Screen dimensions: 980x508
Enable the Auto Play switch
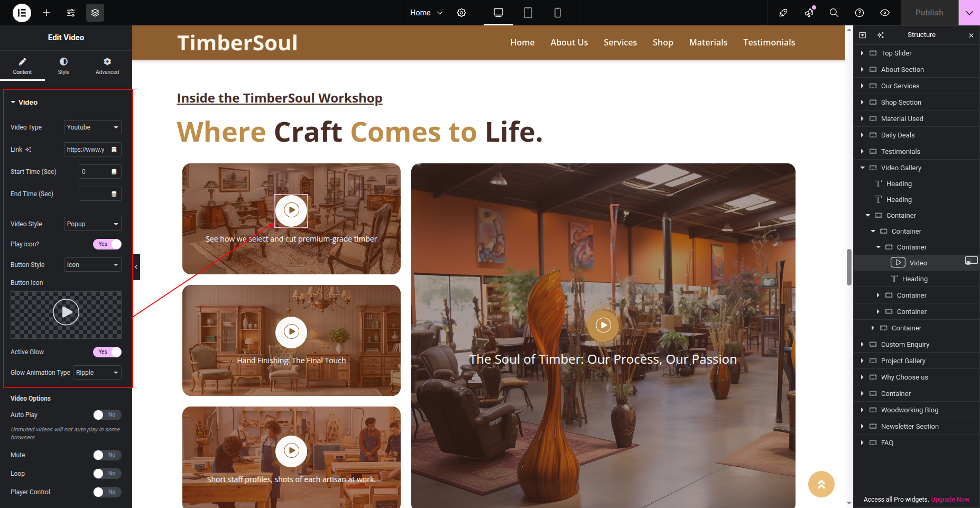pyautogui.click(x=107, y=415)
